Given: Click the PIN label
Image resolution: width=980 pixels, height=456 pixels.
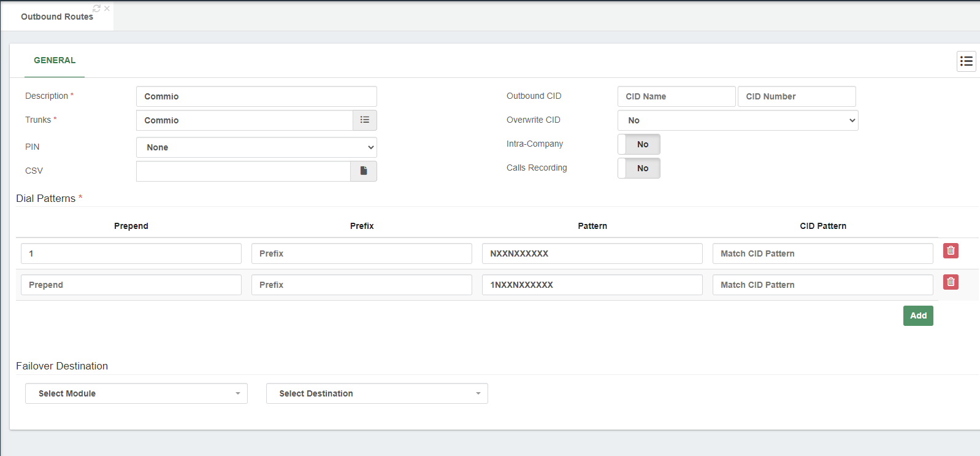Looking at the screenshot, I should (x=33, y=147).
